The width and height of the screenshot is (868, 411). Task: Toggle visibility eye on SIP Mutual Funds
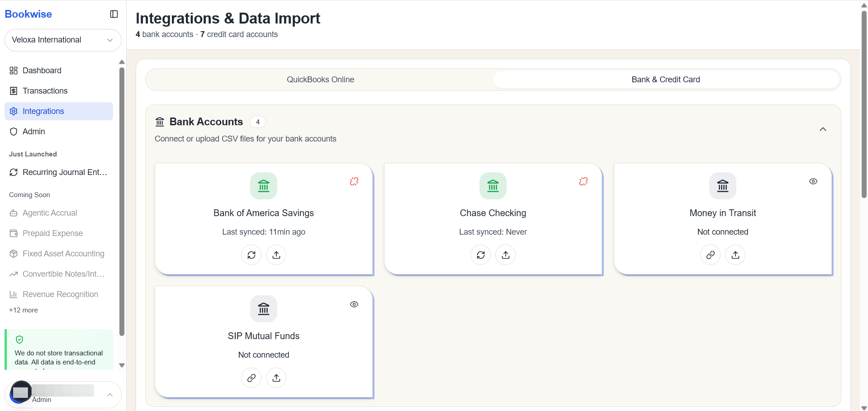click(x=354, y=304)
